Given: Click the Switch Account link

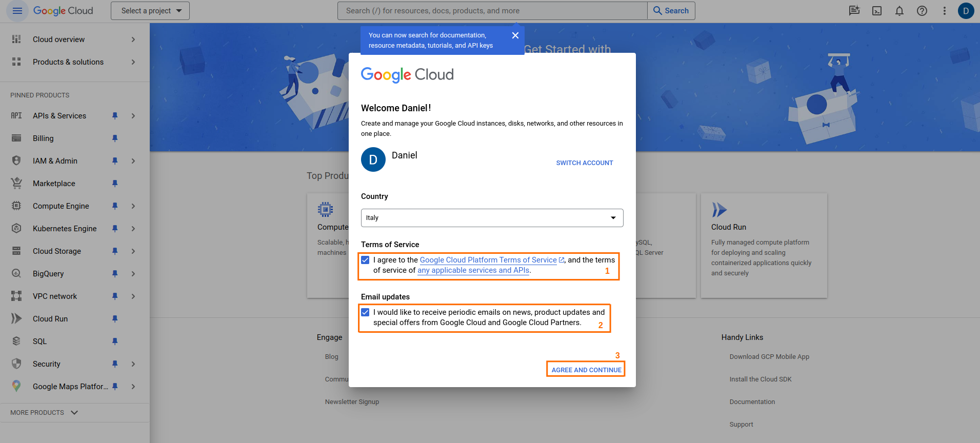Looking at the screenshot, I should [584, 163].
